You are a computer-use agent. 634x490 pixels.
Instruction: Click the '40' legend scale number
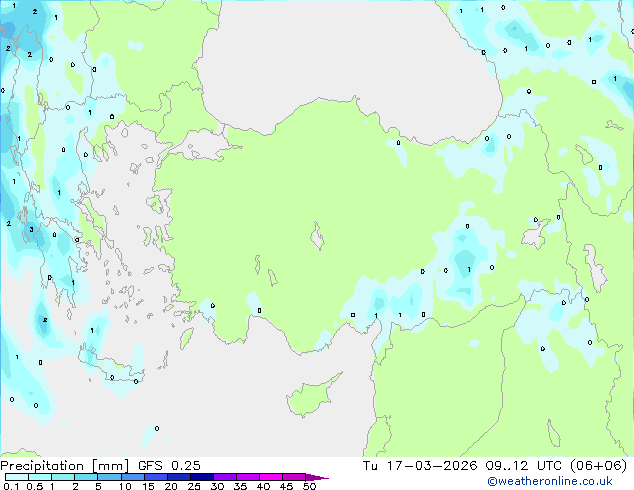(263, 486)
